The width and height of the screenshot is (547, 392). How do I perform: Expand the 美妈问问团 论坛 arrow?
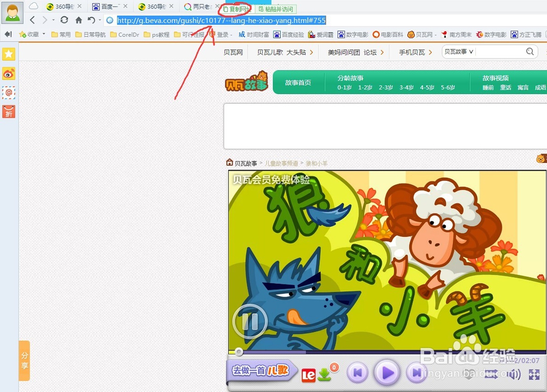point(382,52)
